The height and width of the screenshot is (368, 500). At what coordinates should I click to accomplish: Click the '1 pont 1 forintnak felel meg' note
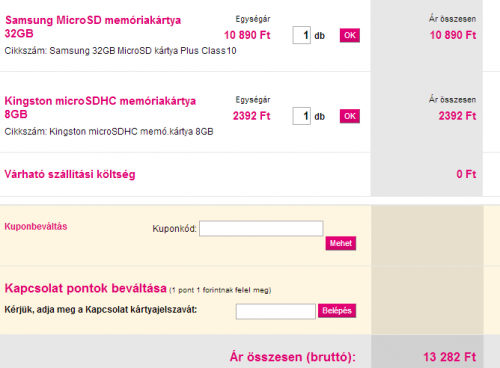tap(220, 290)
